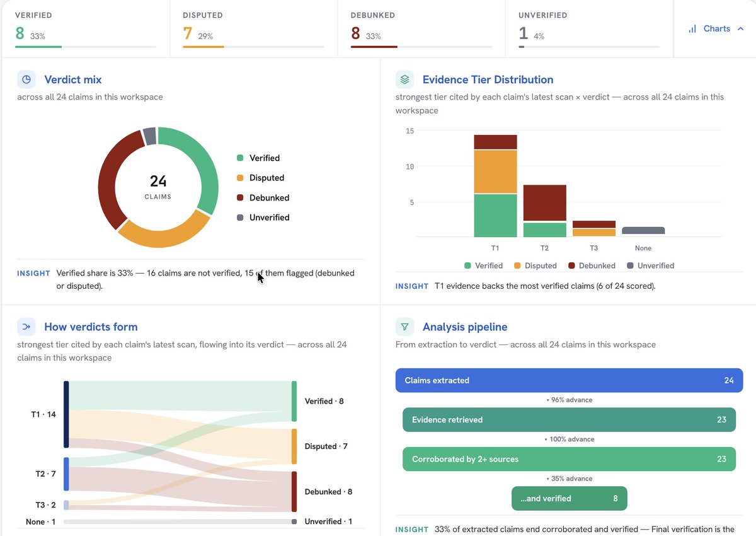Image resolution: width=756 pixels, height=536 pixels.
Task: Toggle Debunked in the donut chart legend
Action: pos(263,197)
